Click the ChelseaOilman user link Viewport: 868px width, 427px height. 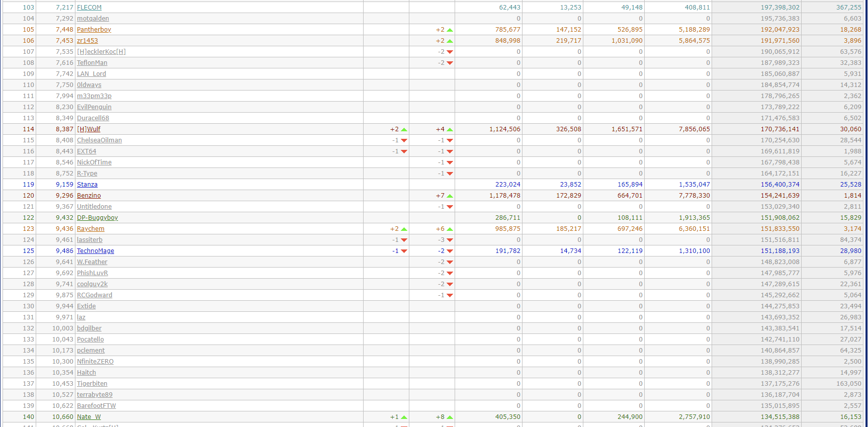(99, 140)
